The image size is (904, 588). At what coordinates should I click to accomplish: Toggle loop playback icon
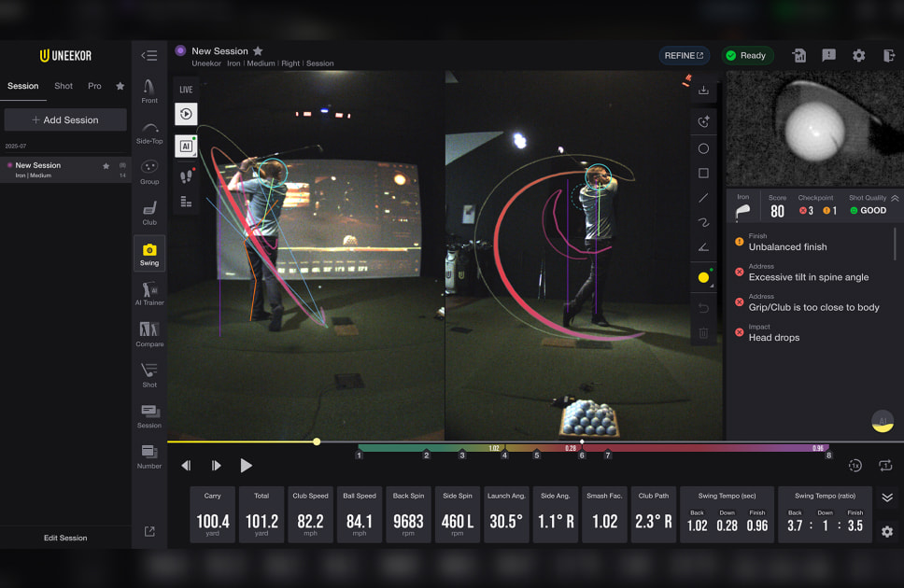coord(885,465)
